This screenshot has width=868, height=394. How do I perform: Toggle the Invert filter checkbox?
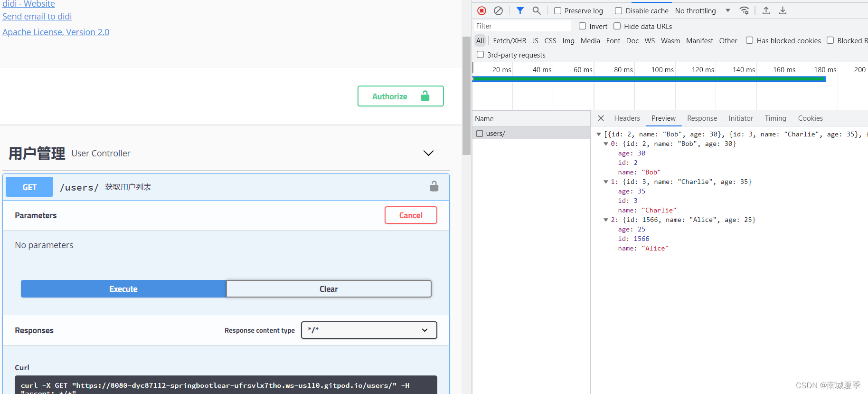(x=582, y=26)
